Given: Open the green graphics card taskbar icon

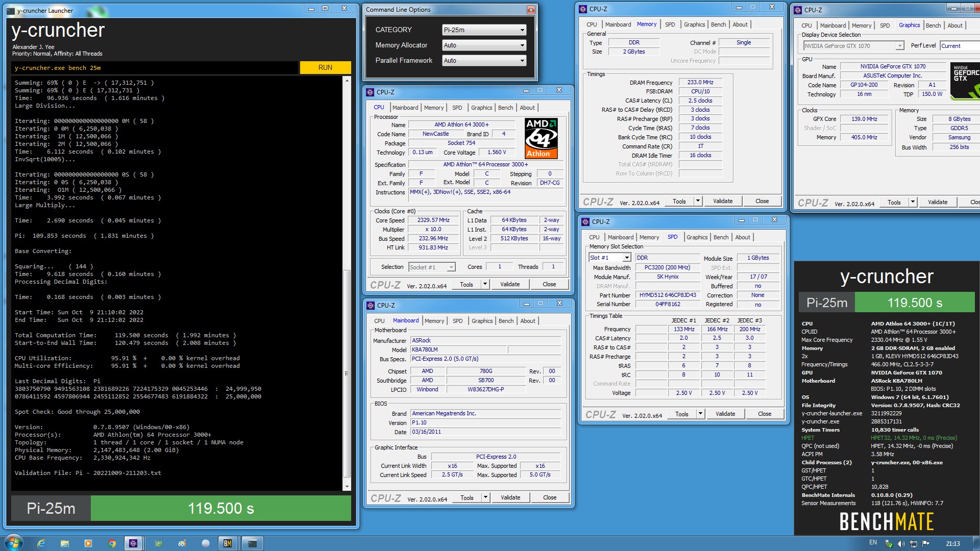Looking at the screenshot, I should tap(158, 543).
